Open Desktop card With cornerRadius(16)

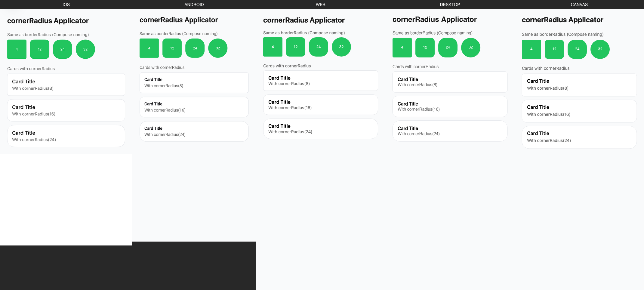[450, 106]
